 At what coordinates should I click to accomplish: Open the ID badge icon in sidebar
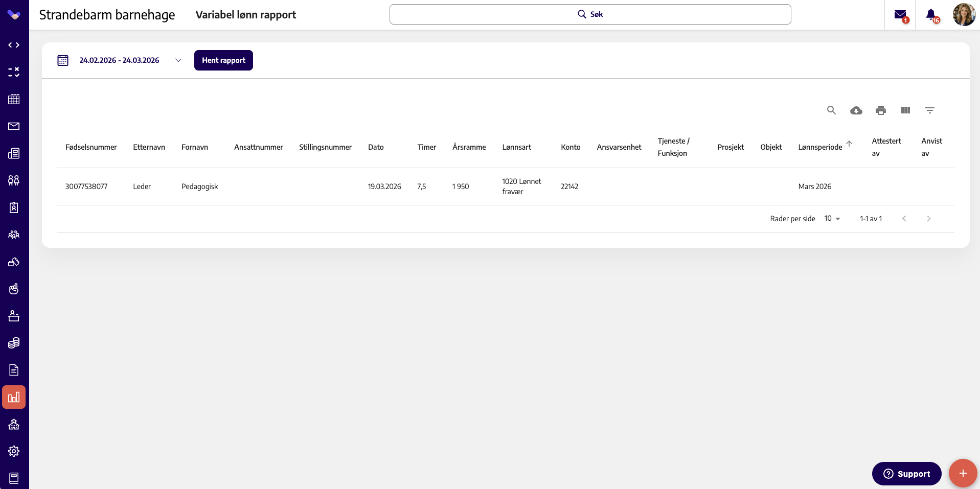tap(14, 207)
